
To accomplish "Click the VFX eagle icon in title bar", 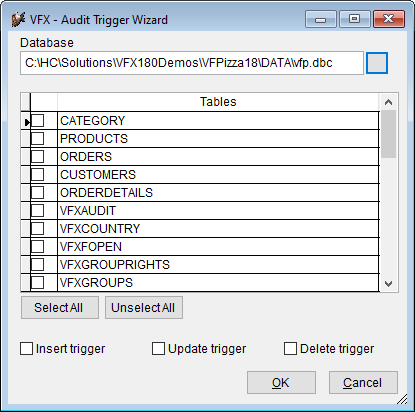I will point(19,20).
